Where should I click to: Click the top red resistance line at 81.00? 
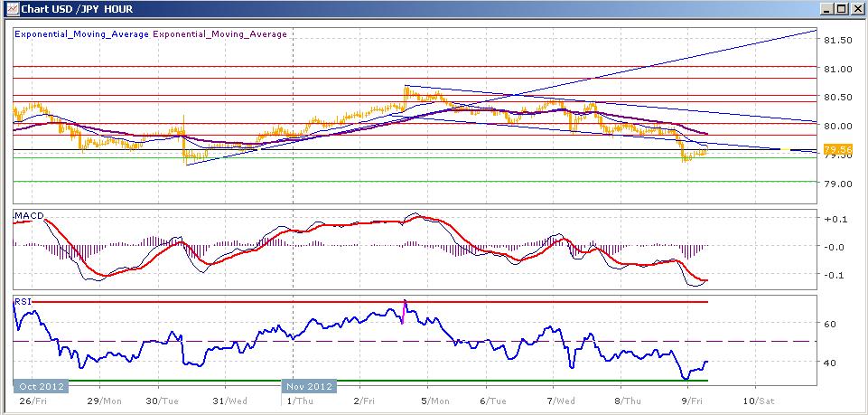pyautogui.click(x=415, y=67)
